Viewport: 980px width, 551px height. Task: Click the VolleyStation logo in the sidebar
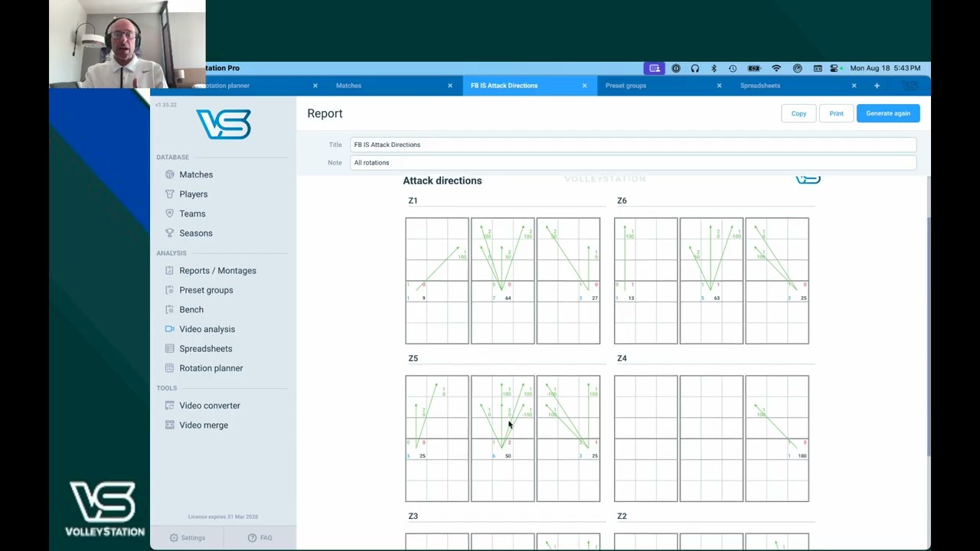[223, 124]
